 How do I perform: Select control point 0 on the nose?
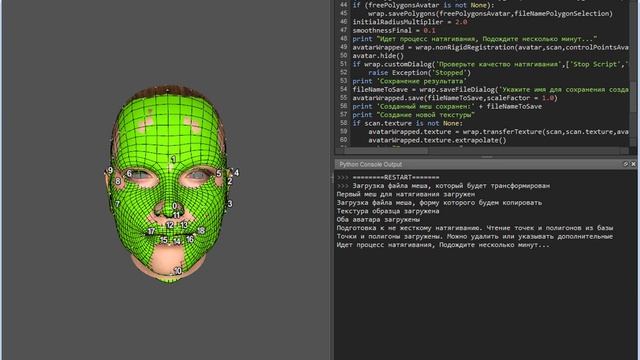[x=175, y=207]
